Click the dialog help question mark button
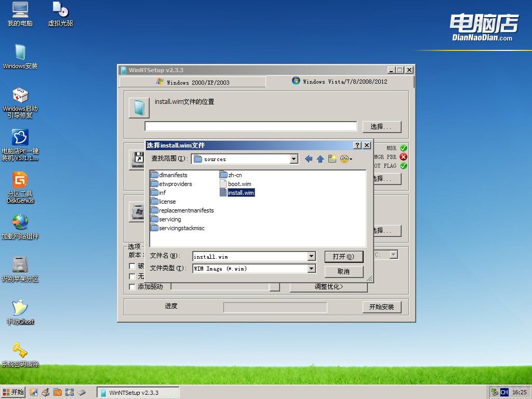This screenshot has width=532, height=399. pyautogui.click(x=357, y=145)
